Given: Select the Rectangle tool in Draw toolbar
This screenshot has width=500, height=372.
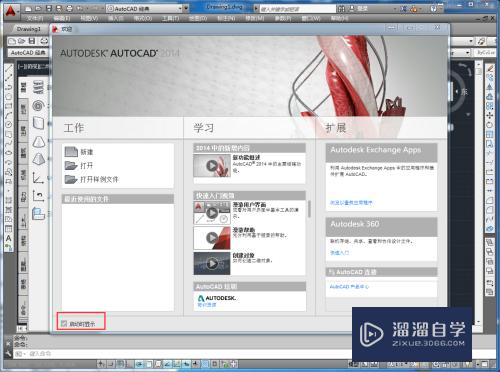Looking at the screenshot, I should click(9, 106).
